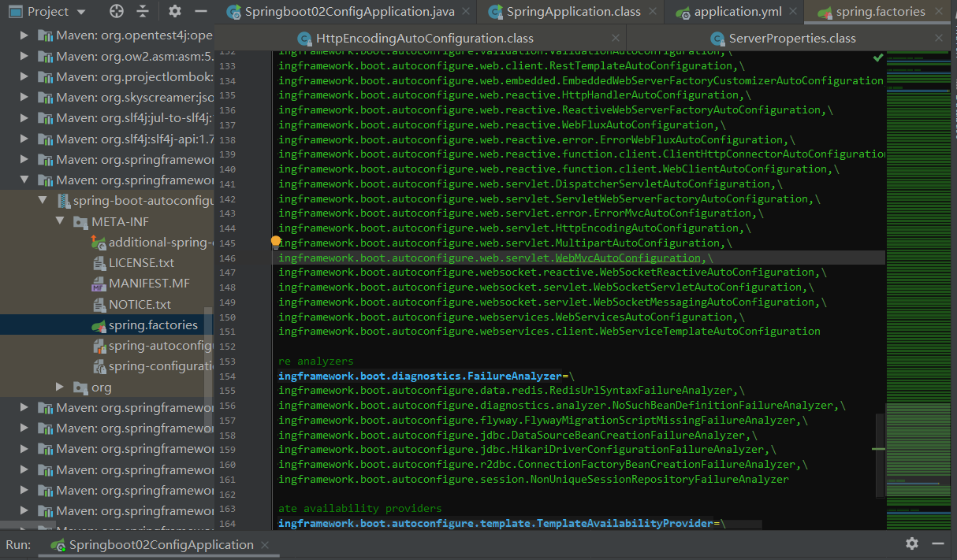The width and height of the screenshot is (957, 560).
Task: Close the spring.factories editor tab
Action: pyautogui.click(x=939, y=12)
